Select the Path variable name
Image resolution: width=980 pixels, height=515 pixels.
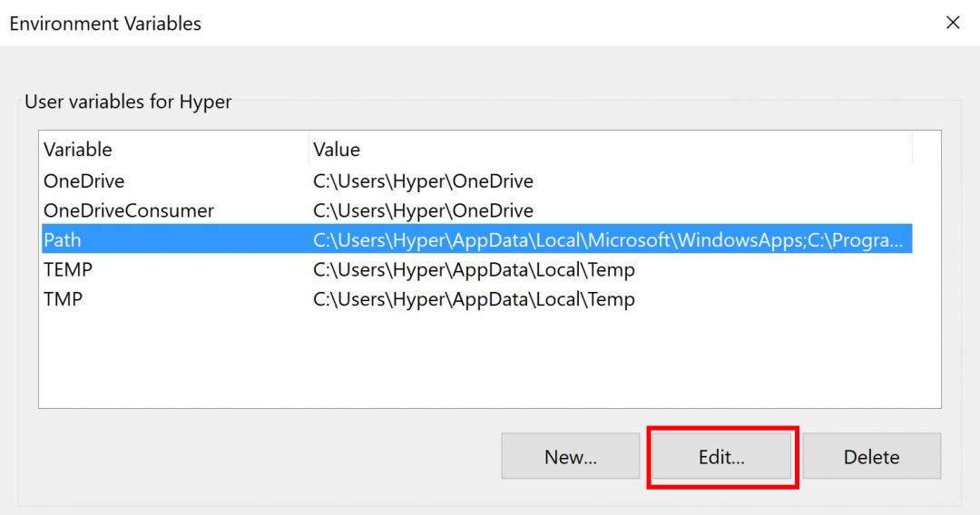62,240
